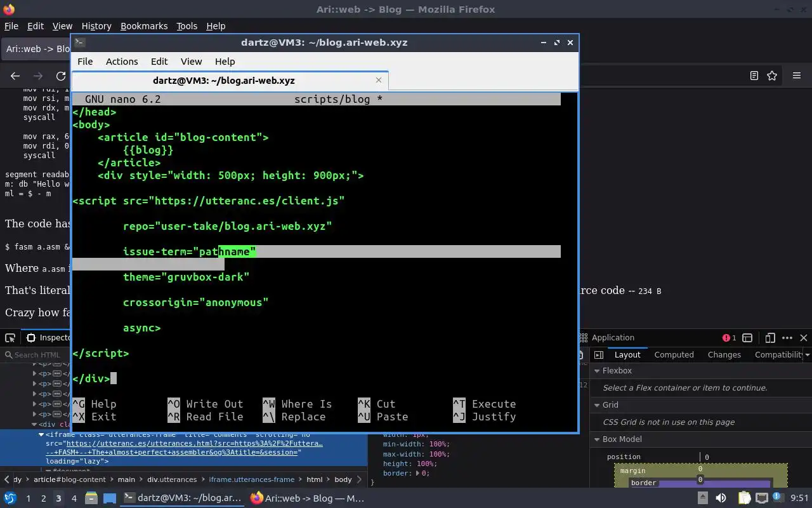Viewport: 812px width, 508px height.
Task: Select the Layout tab
Action: (x=627, y=355)
